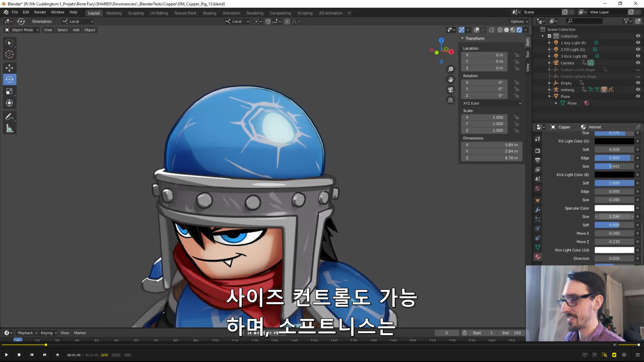The image size is (644, 362).
Task: Select the Rotate tool
Action: click(9, 80)
